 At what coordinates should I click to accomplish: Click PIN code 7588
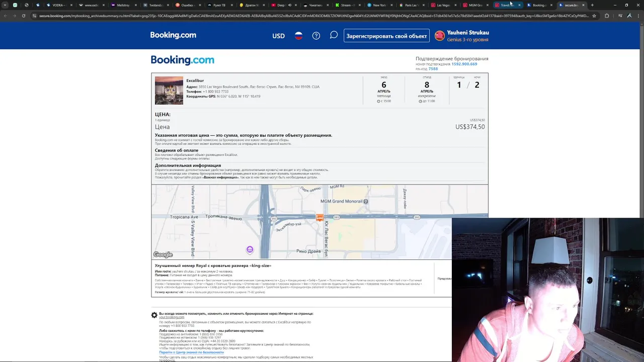433,69
